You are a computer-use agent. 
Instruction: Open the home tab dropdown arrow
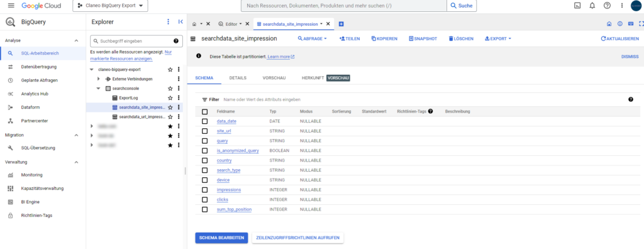tap(201, 24)
